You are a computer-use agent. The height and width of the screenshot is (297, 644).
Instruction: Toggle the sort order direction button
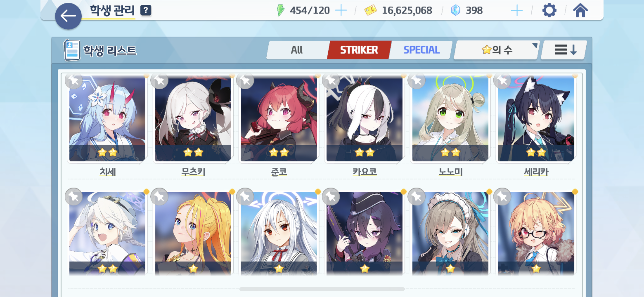564,50
